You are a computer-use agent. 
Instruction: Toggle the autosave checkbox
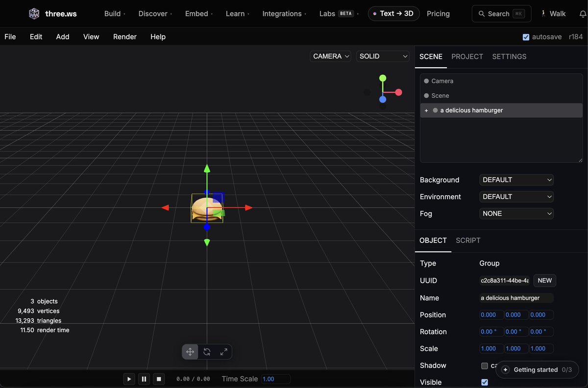(x=526, y=37)
